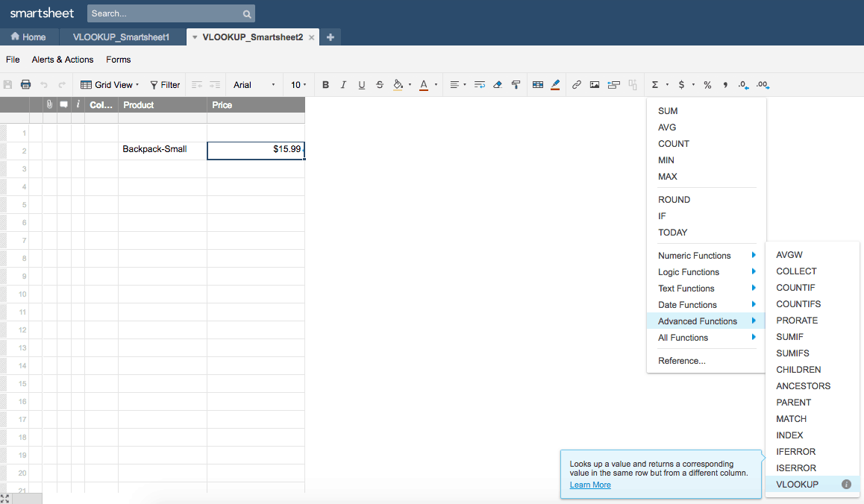Open the Arial font dropdown
864x504 pixels.
tap(254, 85)
